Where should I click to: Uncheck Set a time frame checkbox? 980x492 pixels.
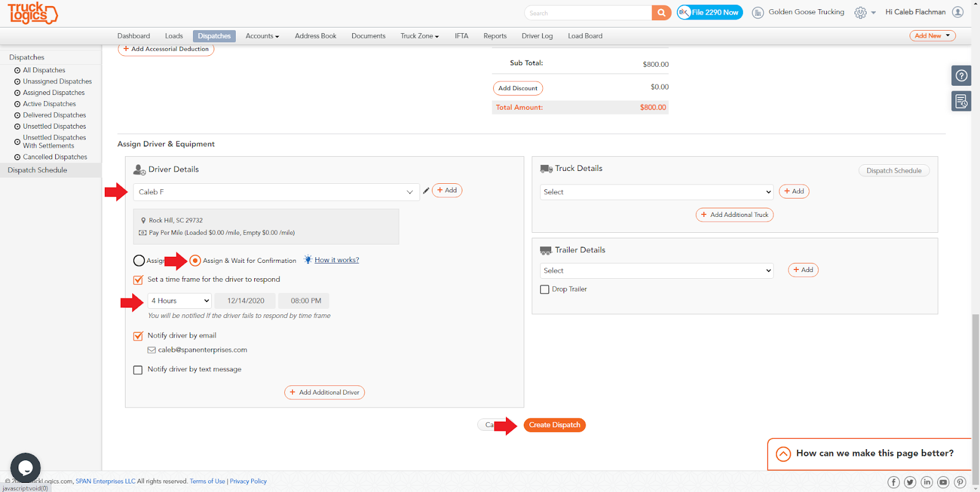coord(138,280)
